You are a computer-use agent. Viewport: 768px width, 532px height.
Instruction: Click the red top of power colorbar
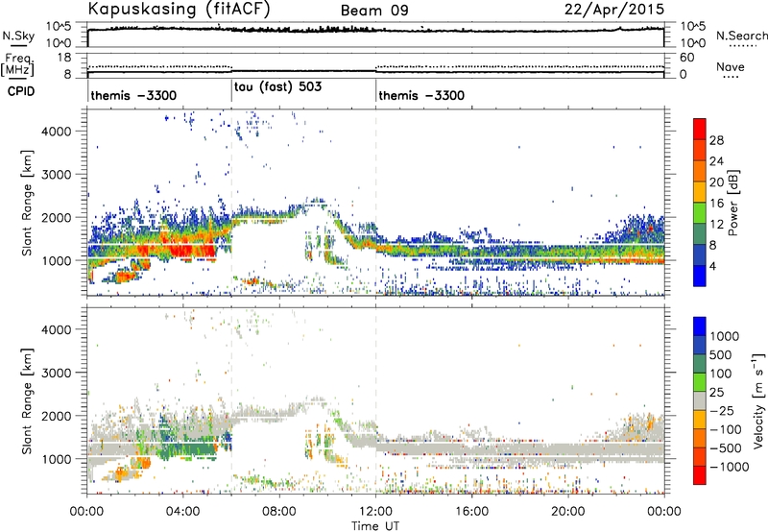point(700,129)
